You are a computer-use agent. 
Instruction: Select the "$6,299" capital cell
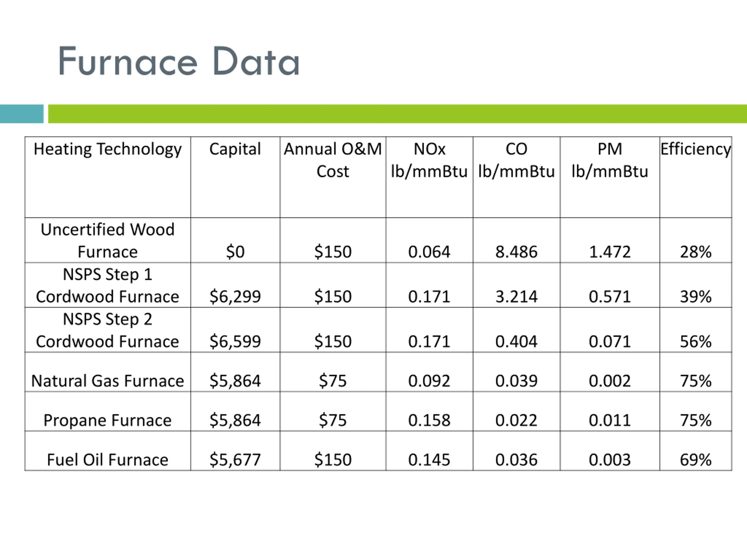pos(235,297)
